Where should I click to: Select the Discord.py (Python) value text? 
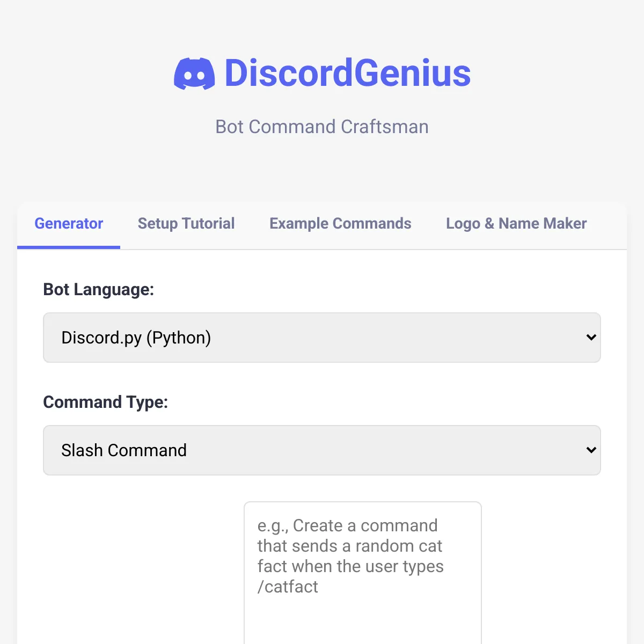point(136,338)
